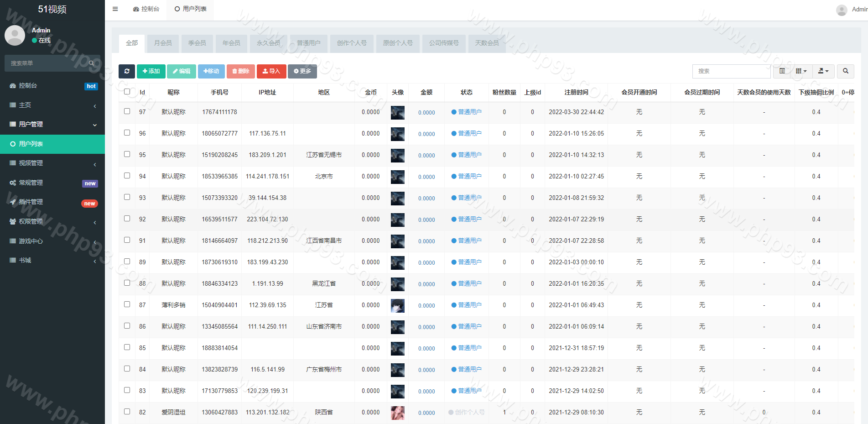Toggle the table list view icon
This screenshot has height=424, width=868.
(782, 71)
